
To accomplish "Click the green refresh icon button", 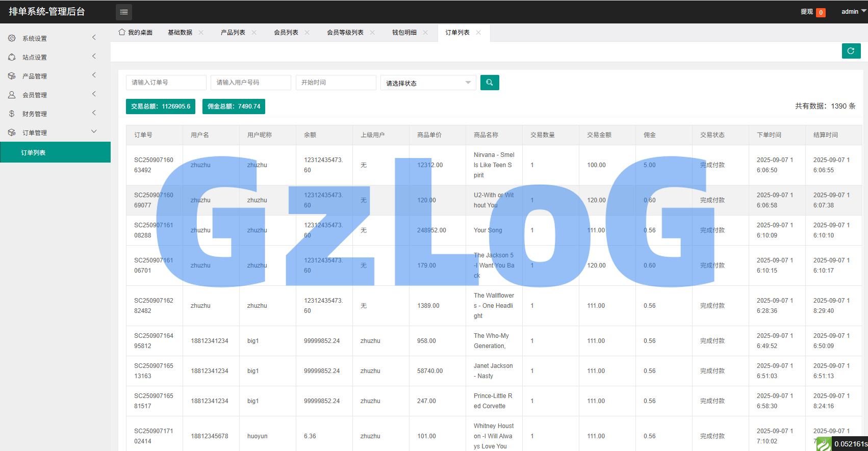I will [851, 51].
